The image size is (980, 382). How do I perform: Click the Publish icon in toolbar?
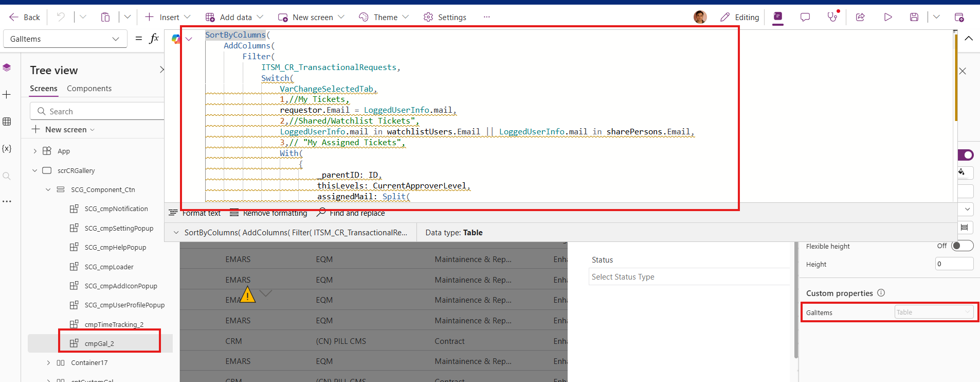tap(959, 17)
